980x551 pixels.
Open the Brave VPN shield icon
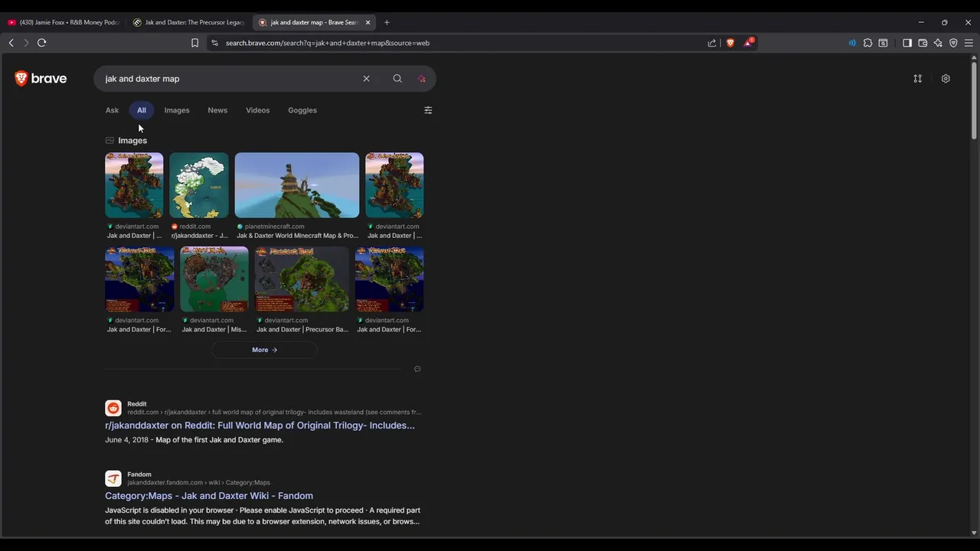tap(953, 43)
